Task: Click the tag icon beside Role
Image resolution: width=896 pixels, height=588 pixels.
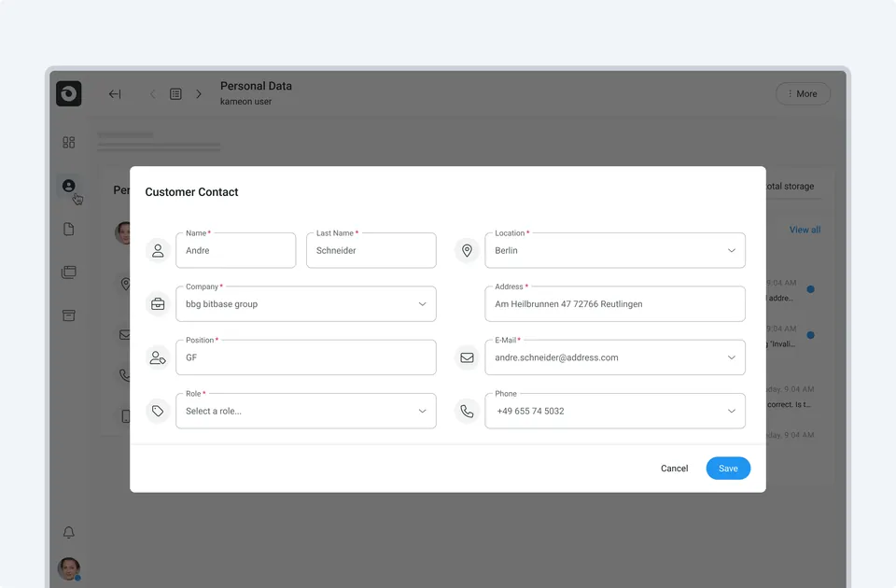Action: pyautogui.click(x=158, y=411)
